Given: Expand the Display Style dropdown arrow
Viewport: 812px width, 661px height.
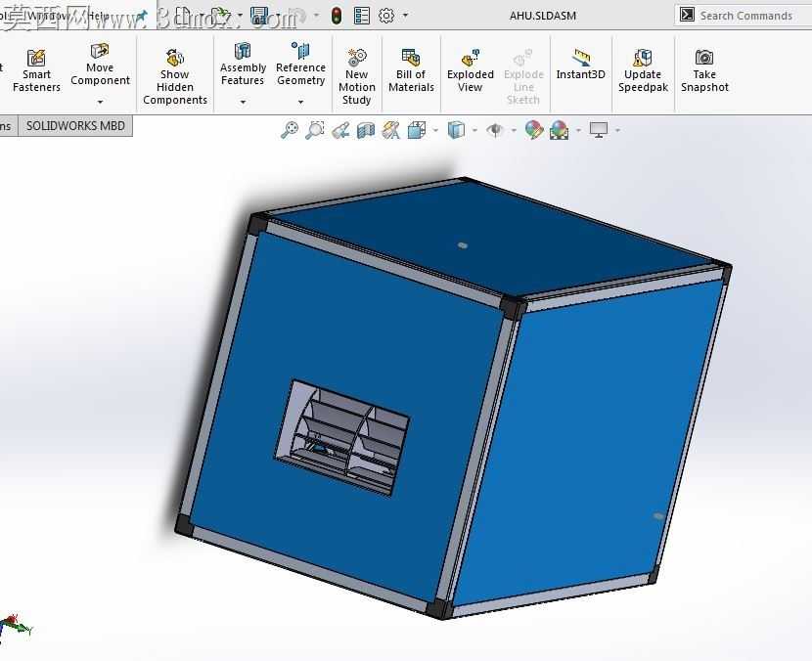Looking at the screenshot, I should [474, 130].
